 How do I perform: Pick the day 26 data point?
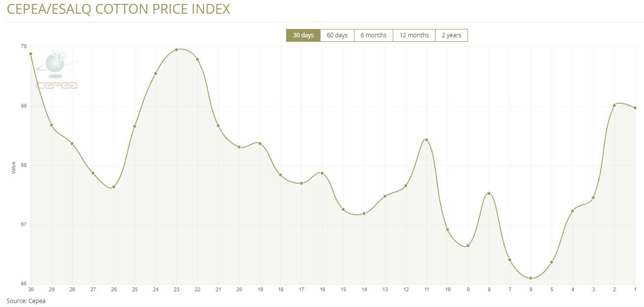[114, 187]
